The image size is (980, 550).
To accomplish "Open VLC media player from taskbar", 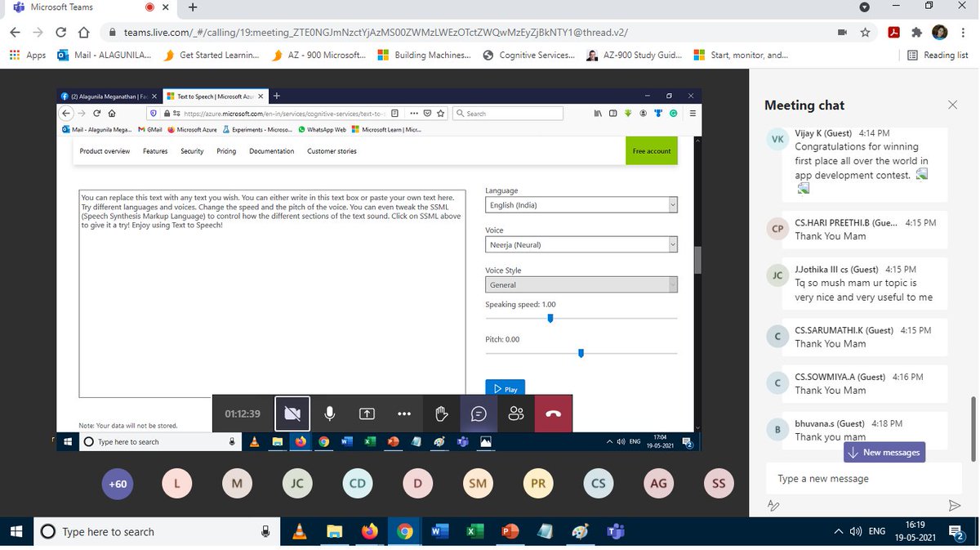I will [300, 531].
